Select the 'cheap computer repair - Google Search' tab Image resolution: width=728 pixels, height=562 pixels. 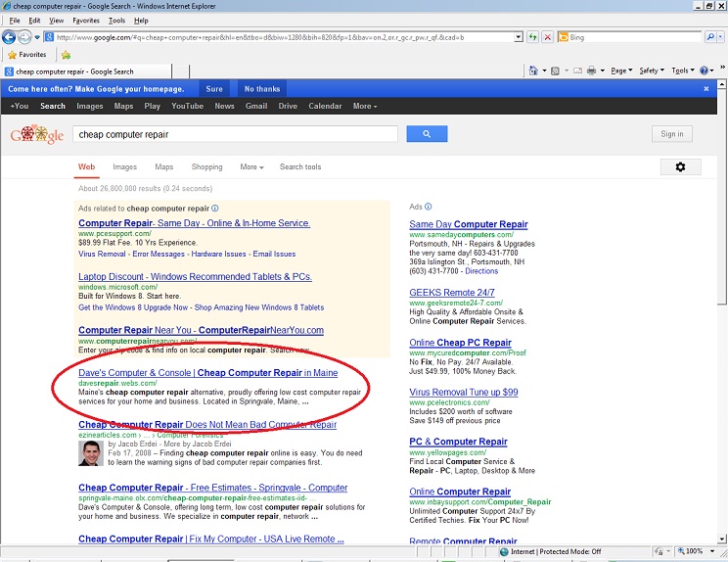click(87, 71)
